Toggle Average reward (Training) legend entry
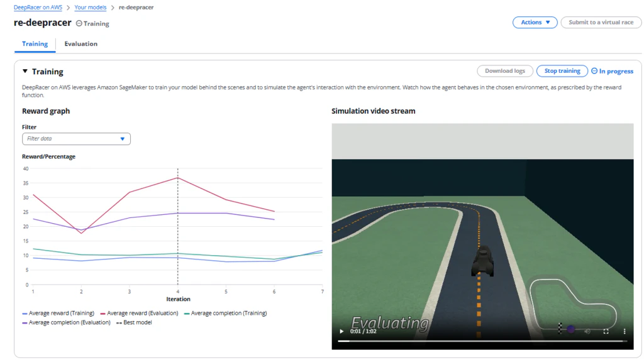The image size is (644, 360). (x=58, y=314)
